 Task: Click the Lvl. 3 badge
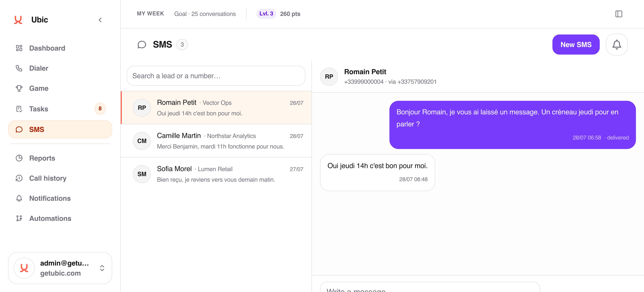266,14
